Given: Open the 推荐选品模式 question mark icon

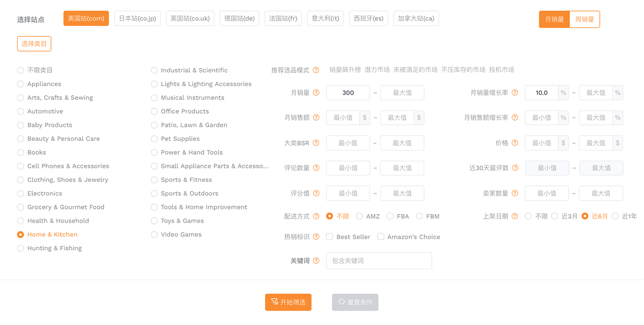Looking at the screenshot, I should point(316,70).
